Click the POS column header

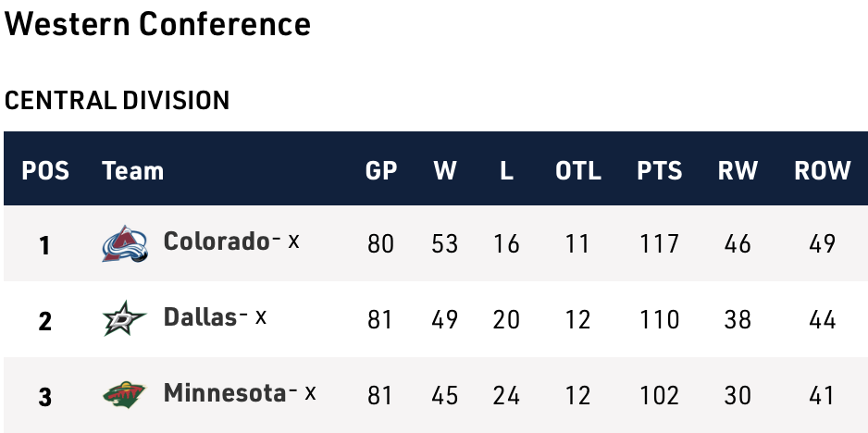coord(45,170)
